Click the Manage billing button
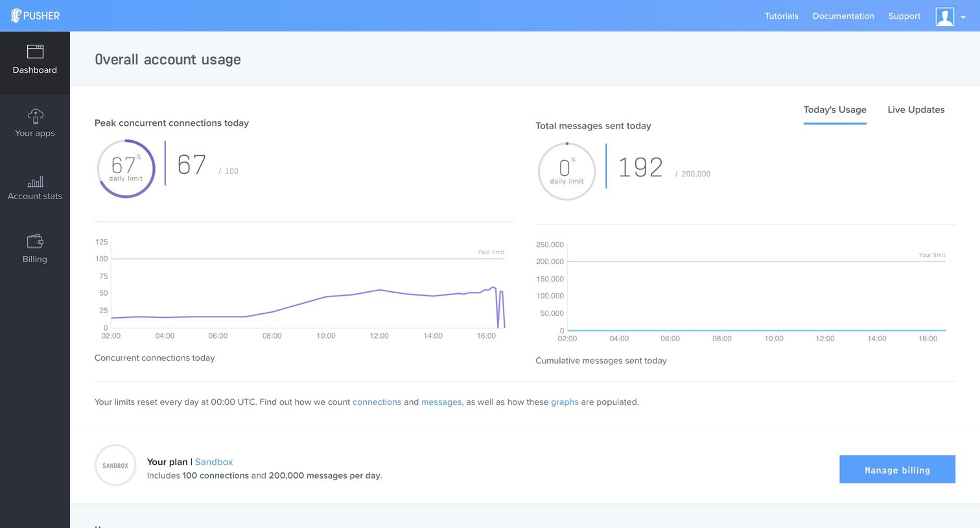 [897, 470]
